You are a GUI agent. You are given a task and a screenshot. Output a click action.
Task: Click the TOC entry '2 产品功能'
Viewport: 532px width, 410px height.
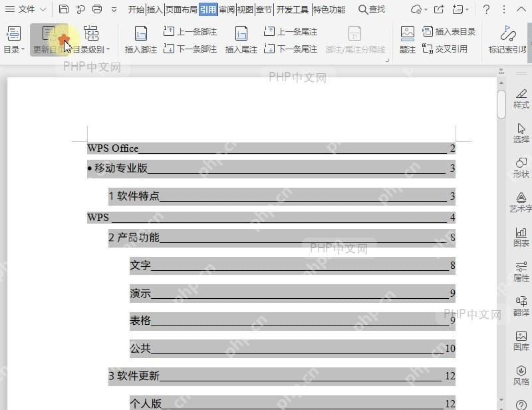click(281, 238)
